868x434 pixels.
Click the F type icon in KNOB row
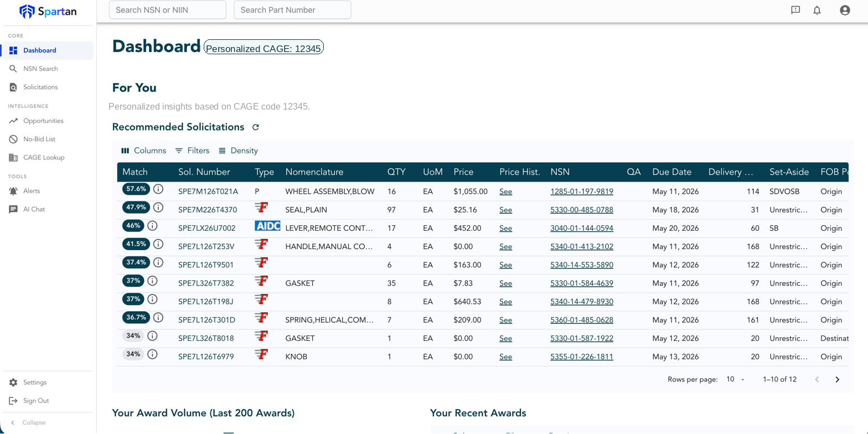pyautogui.click(x=261, y=354)
